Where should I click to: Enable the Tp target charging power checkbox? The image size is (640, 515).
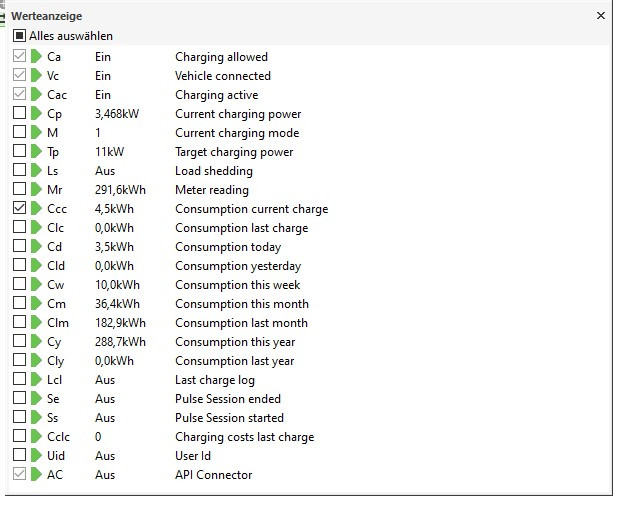(x=19, y=152)
